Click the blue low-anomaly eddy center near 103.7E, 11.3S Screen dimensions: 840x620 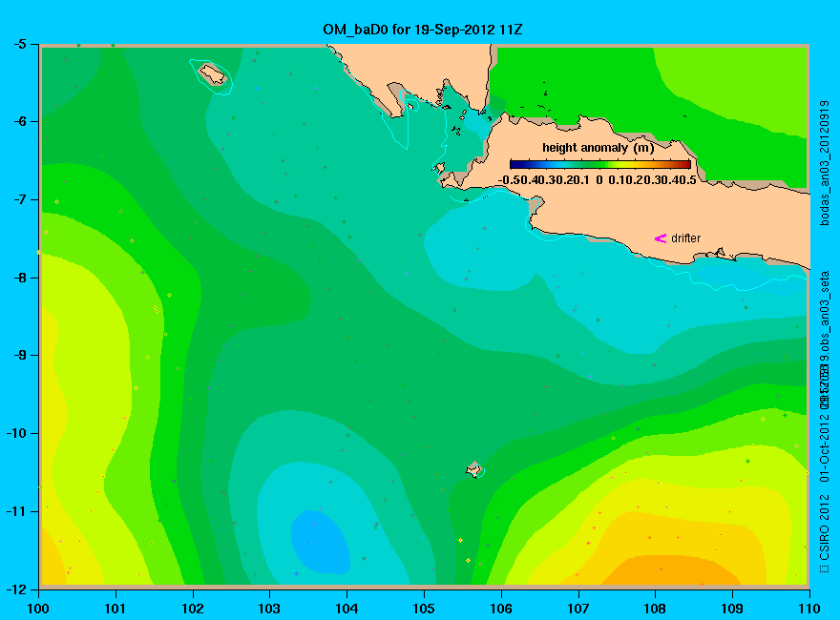[x=321, y=541]
